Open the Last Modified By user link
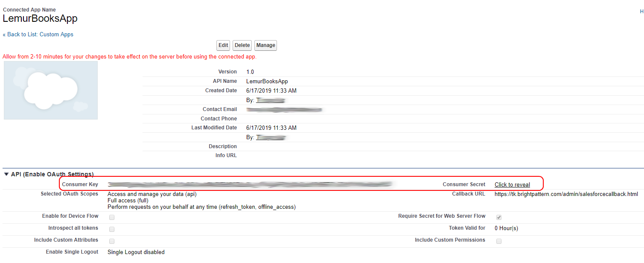Viewport: 644px width, 263px height. click(x=270, y=138)
